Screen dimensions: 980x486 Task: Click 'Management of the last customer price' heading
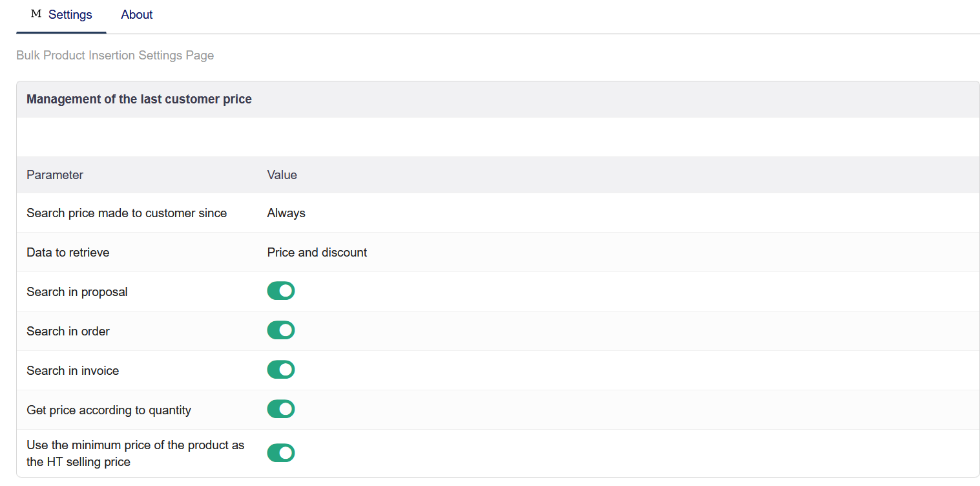(x=139, y=100)
